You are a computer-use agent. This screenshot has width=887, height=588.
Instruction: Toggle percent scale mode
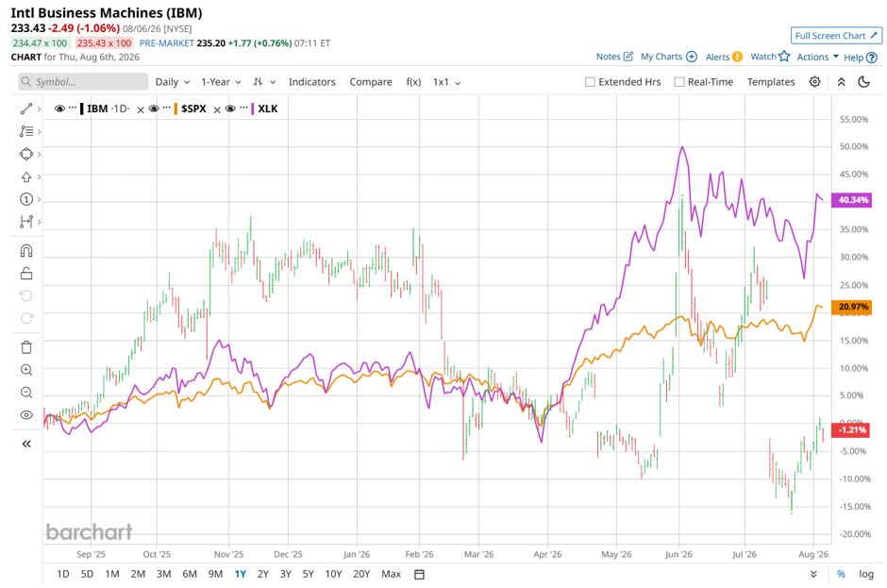(x=841, y=574)
